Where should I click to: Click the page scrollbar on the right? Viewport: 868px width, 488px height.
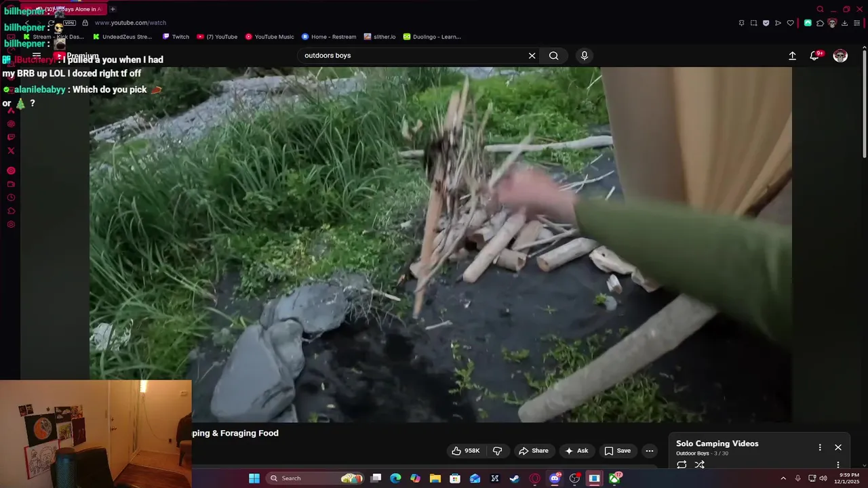[864, 105]
